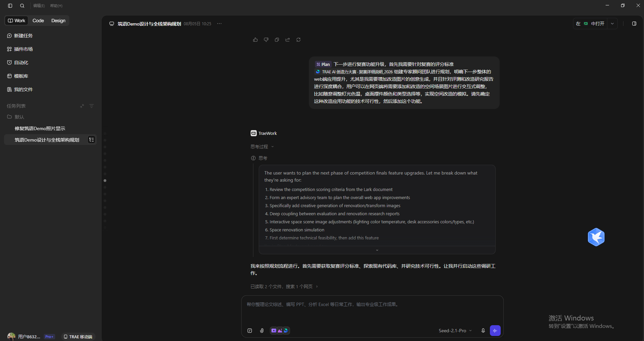The height and width of the screenshot is (341, 644).
Task: Click the 思考 thinking step icon
Action: coord(253,158)
